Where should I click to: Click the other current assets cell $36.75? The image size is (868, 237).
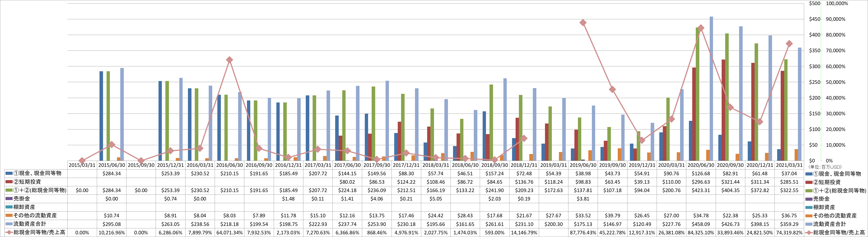pyautogui.click(x=789, y=216)
